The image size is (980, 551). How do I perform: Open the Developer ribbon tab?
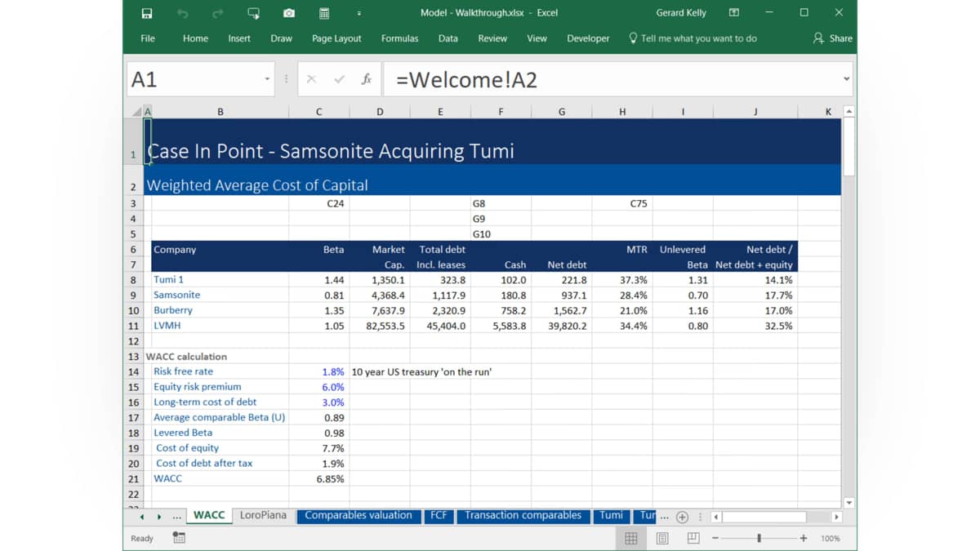coord(588,38)
